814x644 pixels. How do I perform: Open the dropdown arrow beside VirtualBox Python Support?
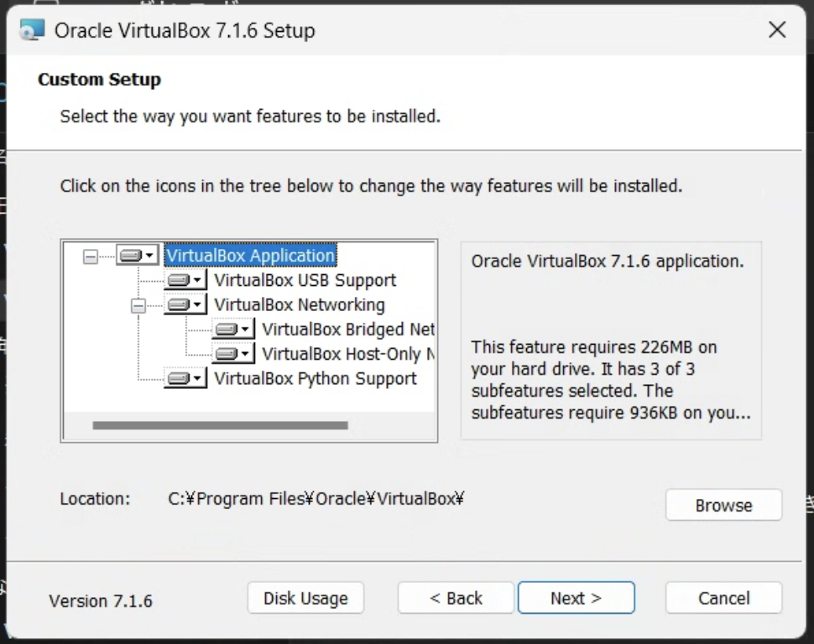197,378
